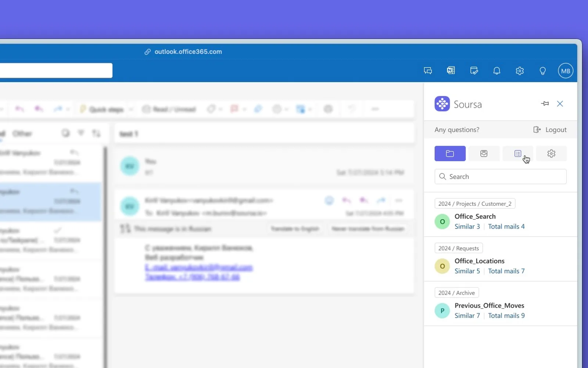Select the folders tab in Soursa
Viewport: 588px width, 368px height.
tap(450, 153)
